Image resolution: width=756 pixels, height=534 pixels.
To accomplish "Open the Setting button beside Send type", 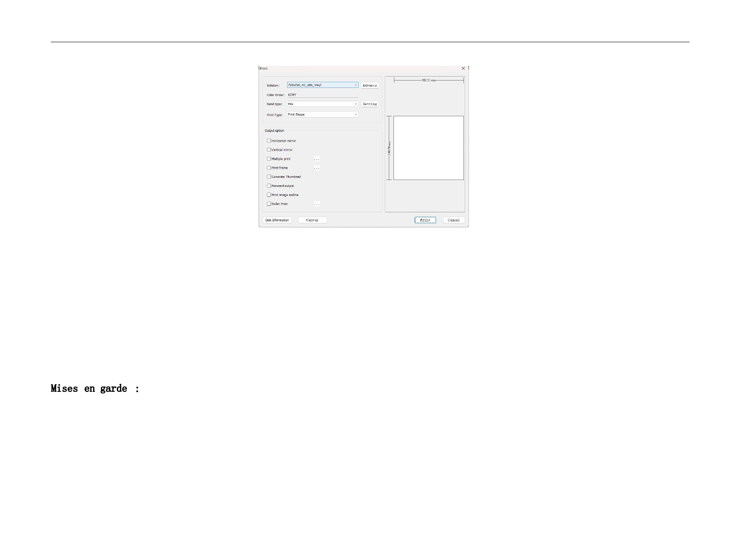I will click(369, 104).
